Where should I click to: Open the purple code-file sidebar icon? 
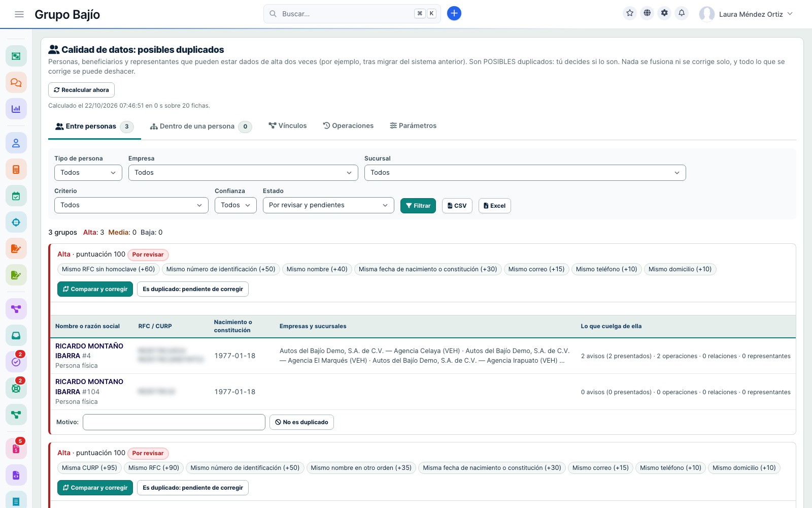click(x=16, y=475)
